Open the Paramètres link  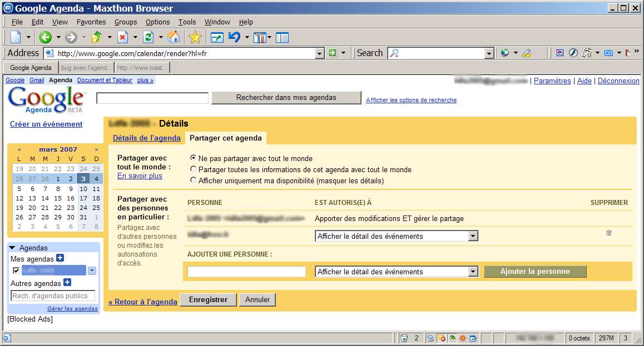552,81
